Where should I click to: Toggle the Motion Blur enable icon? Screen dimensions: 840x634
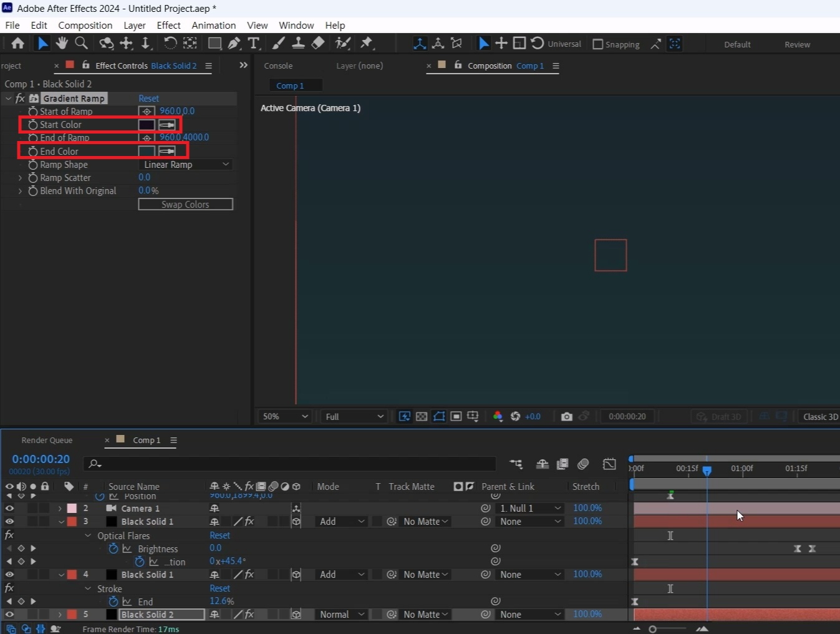click(x=583, y=464)
